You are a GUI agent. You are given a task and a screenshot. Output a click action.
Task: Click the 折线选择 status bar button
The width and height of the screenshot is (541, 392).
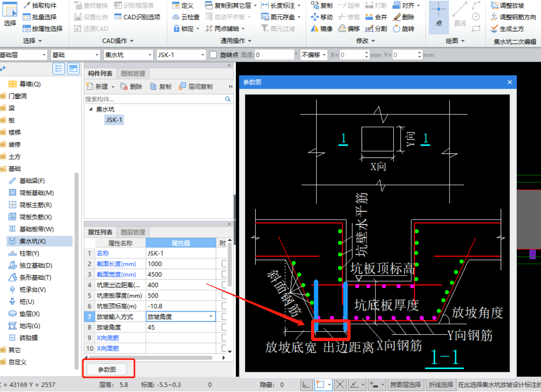(441, 385)
